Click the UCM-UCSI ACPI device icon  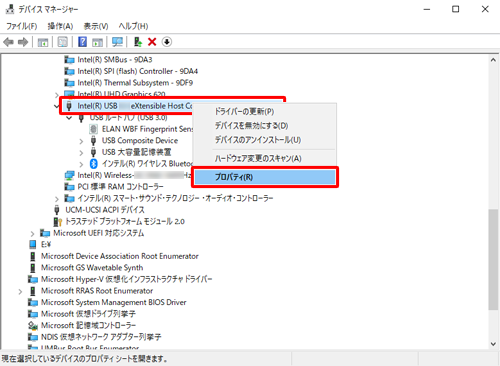pos(57,210)
